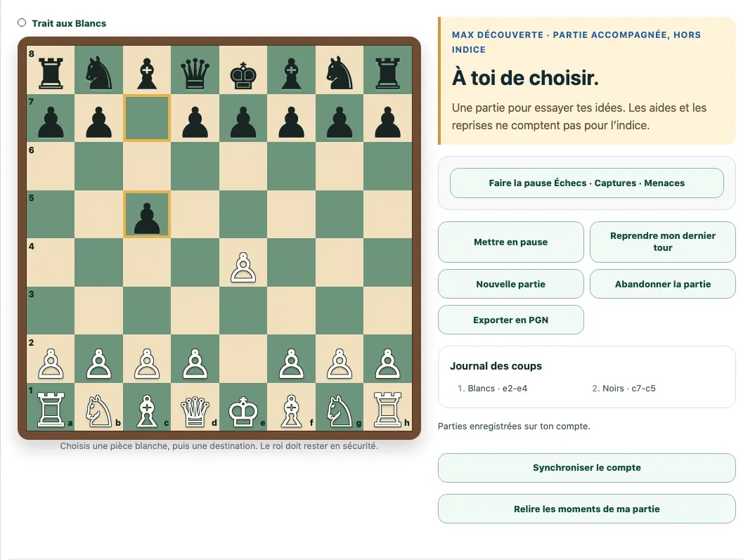Choose the white bishop on c1

(x=147, y=407)
